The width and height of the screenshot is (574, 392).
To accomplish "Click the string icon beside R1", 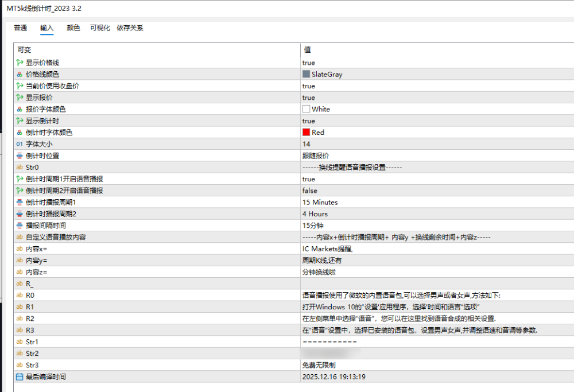I will (x=20, y=306).
